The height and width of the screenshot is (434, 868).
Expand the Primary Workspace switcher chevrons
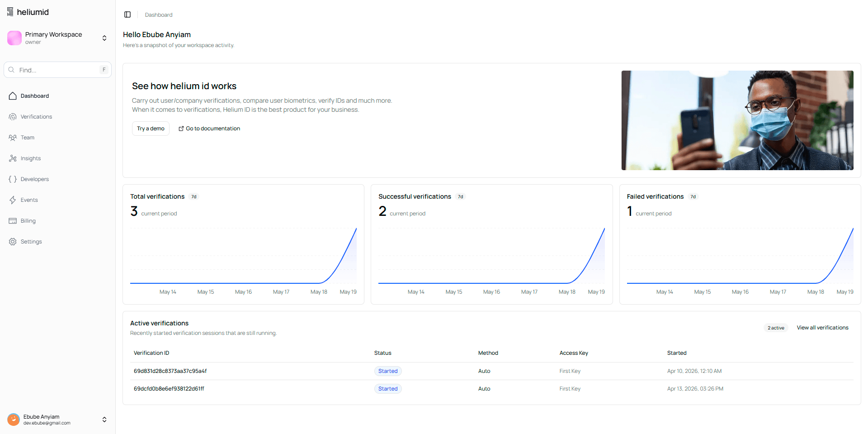pyautogui.click(x=104, y=38)
